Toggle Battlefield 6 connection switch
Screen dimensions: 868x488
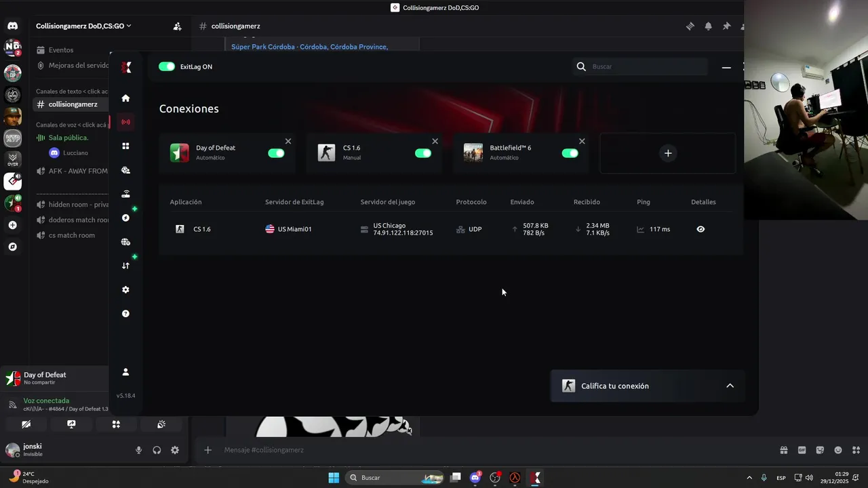point(570,153)
